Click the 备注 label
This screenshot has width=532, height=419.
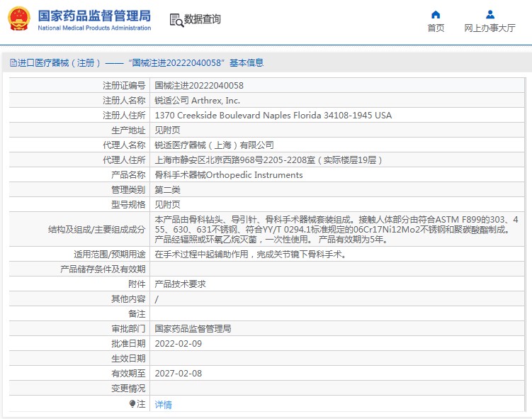pos(137,314)
